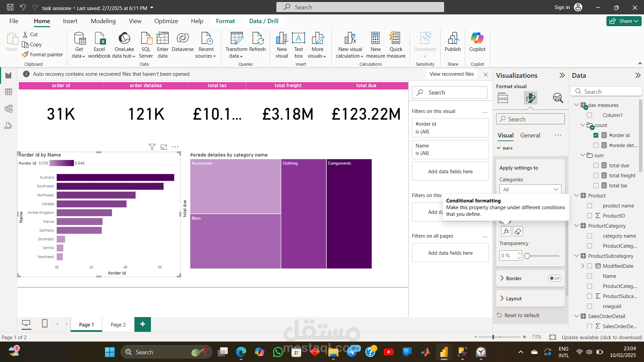Viewport: 644px width, 362px height.
Task: Click the Share button
Action: [624, 21]
